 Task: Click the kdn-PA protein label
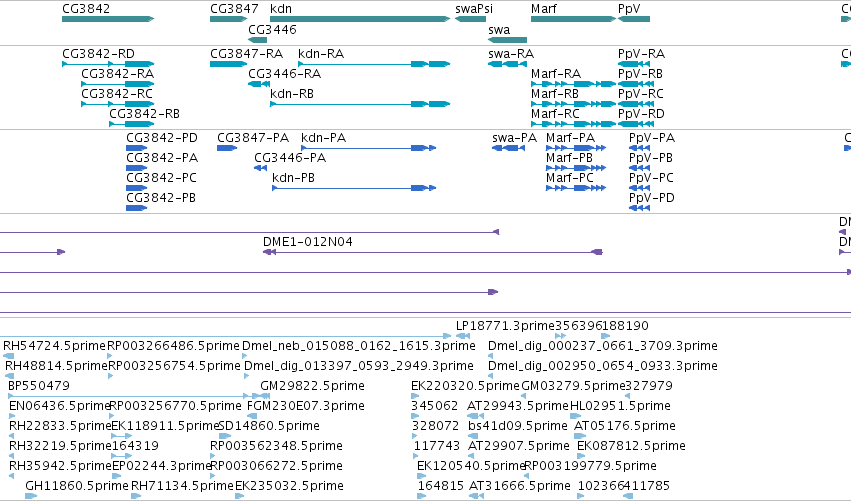click(x=323, y=138)
